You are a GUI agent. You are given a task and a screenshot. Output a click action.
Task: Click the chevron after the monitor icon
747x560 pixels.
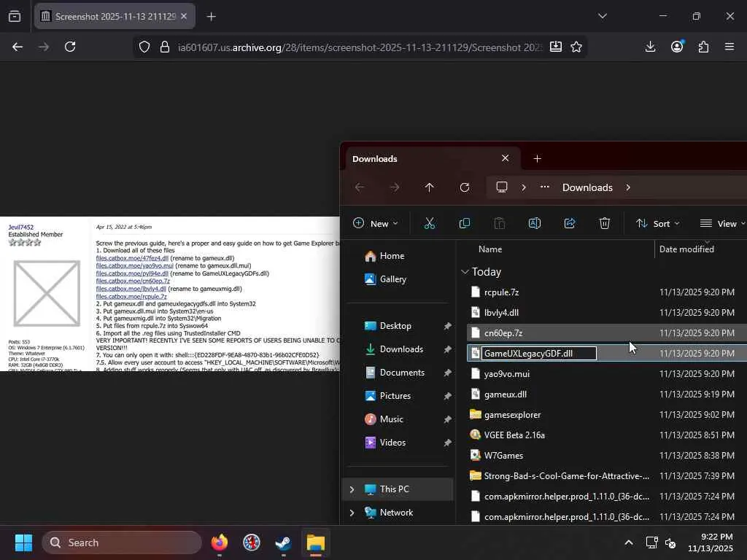pyautogui.click(x=524, y=187)
